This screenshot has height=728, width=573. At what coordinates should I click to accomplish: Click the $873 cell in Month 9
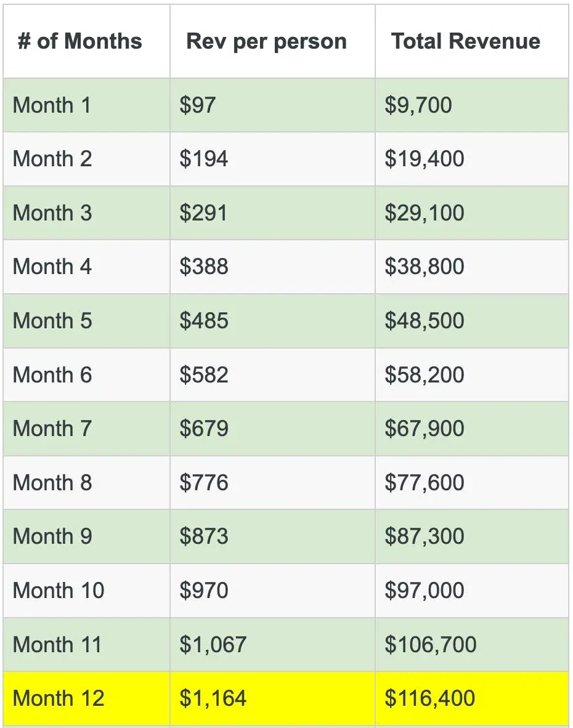click(x=272, y=536)
